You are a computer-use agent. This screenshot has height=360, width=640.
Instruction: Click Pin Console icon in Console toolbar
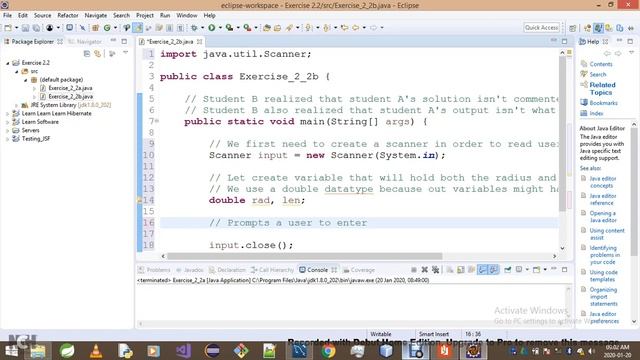click(508, 269)
